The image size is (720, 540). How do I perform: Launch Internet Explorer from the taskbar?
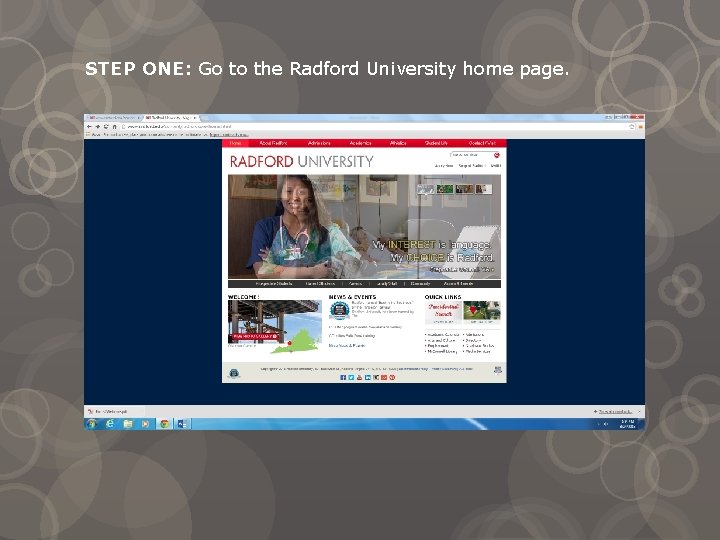point(110,424)
